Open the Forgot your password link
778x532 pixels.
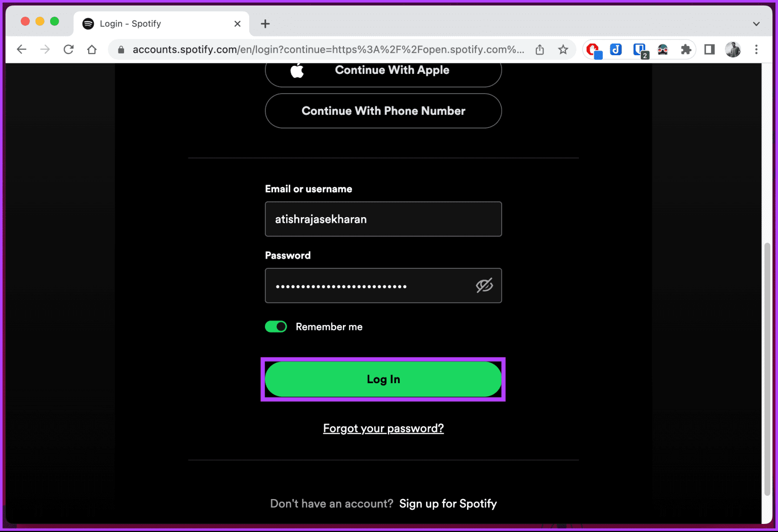pyautogui.click(x=383, y=428)
